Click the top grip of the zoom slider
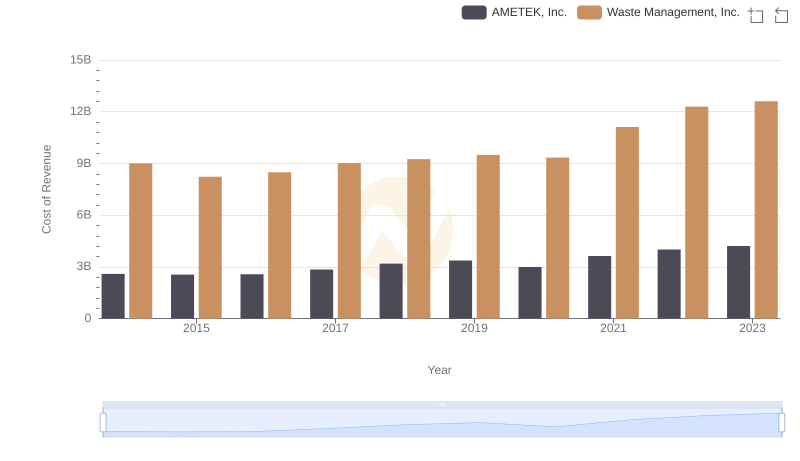The width and height of the screenshot is (800, 461). [442, 404]
